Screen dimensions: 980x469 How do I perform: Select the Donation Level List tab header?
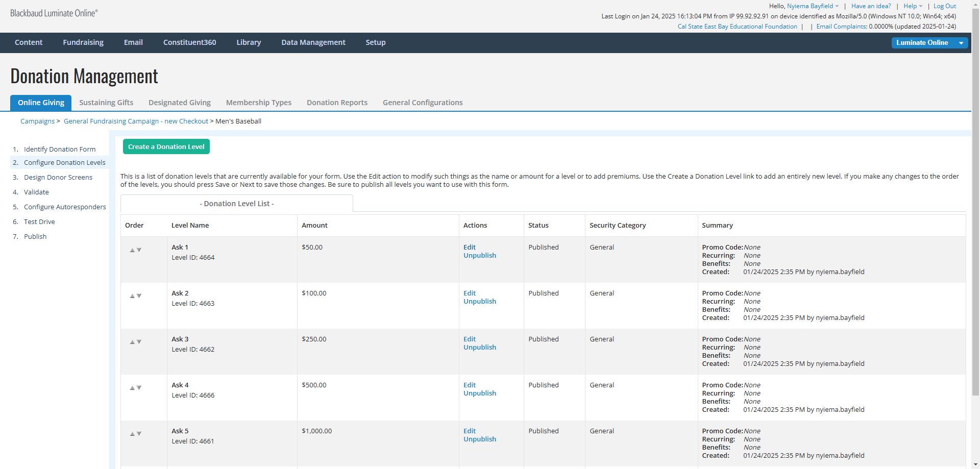(x=237, y=203)
